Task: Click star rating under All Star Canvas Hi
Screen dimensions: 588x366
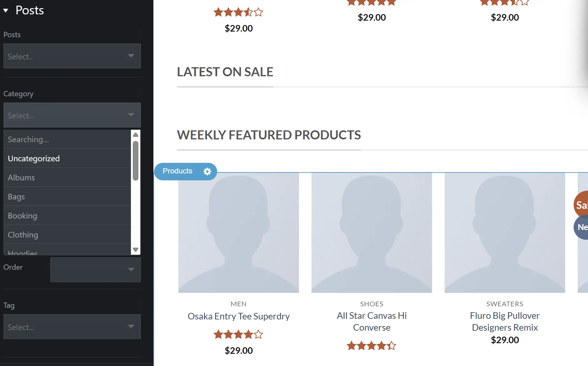Action: point(371,346)
